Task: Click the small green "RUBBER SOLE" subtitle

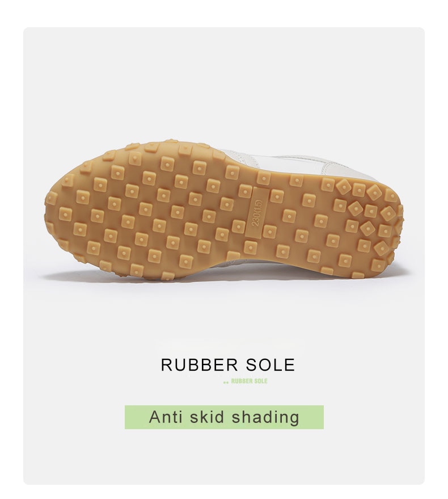Action: pos(250,381)
